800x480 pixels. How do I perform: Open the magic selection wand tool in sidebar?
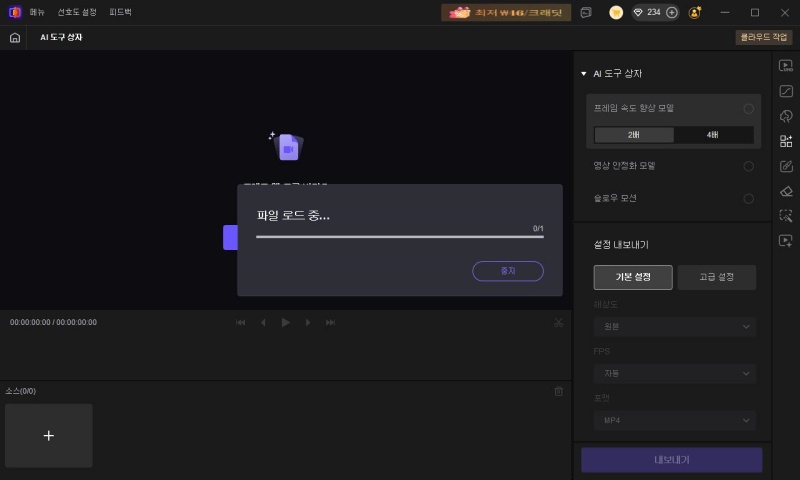tap(786, 215)
